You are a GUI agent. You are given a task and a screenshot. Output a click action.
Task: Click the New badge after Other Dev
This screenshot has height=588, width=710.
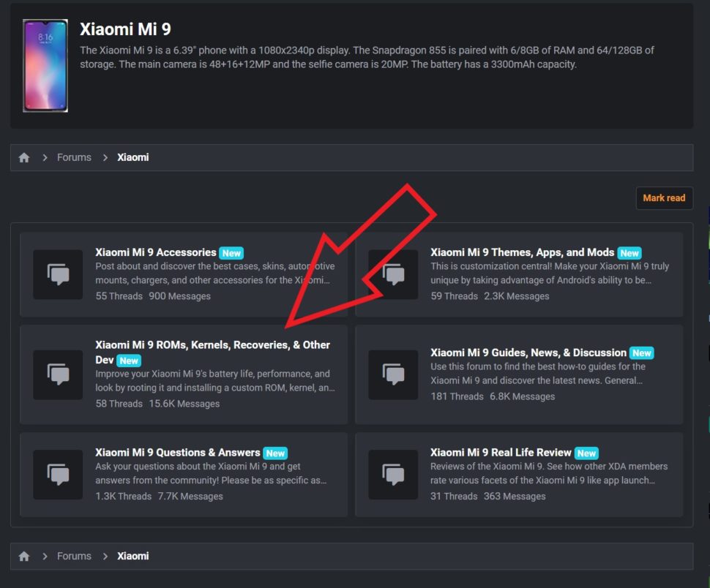click(129, 361)
